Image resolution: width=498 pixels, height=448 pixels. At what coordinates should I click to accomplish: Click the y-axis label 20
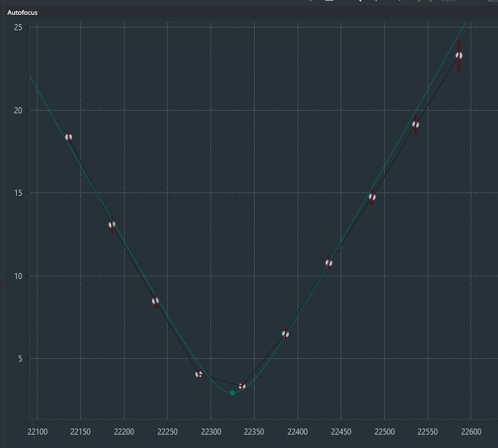click(x=18, y=111)
